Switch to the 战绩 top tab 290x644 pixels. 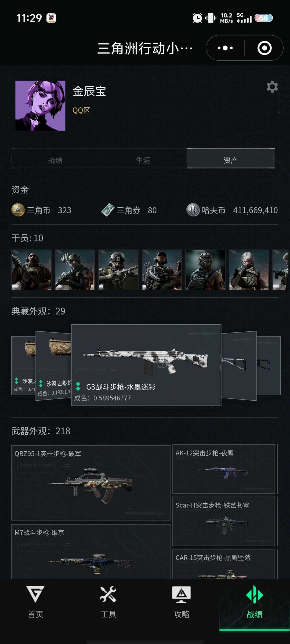click(55, 160)
